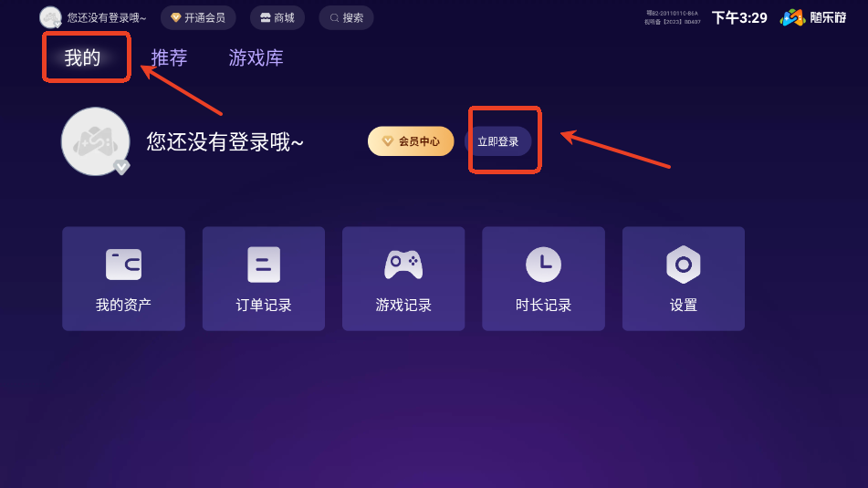868x488 pixels.
Task: Switch to the 推荐 tab
Action: point(170,57)
